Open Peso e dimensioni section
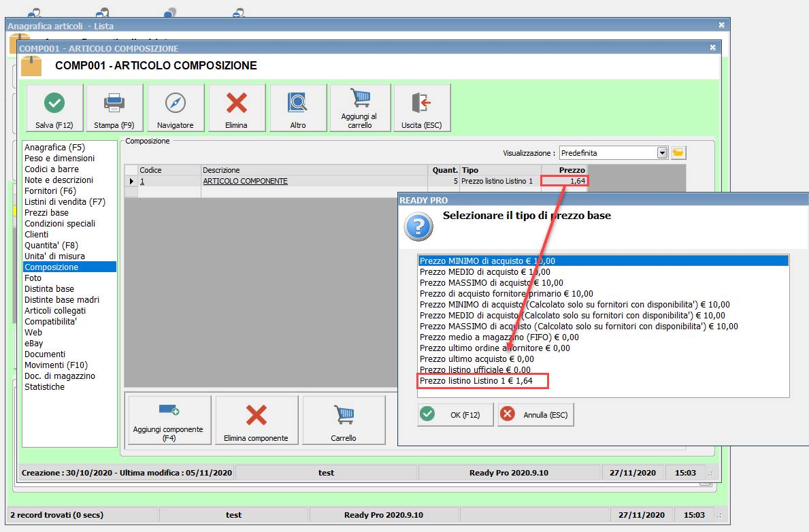The image size is (809, 532). pos(59,159)
